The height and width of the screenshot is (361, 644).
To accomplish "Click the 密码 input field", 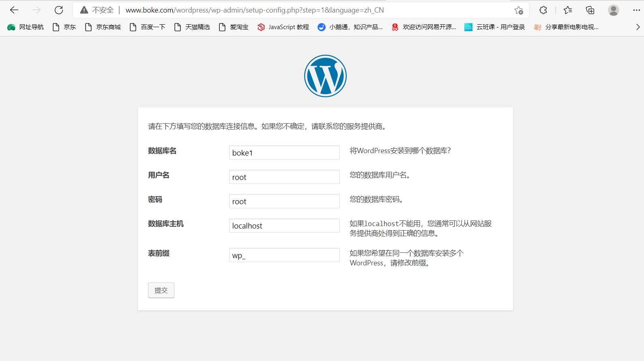I will [284, 201].
